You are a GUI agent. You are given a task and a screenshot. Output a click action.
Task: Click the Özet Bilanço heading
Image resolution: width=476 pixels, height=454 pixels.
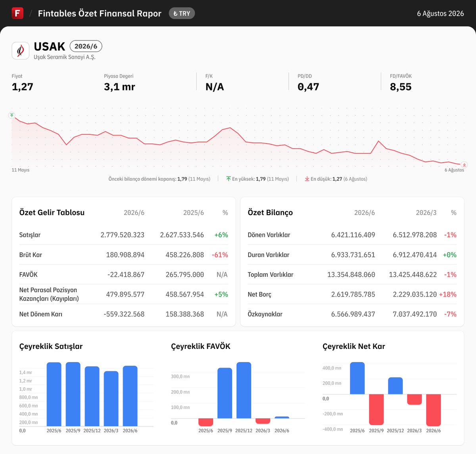(x=270, y=213)
